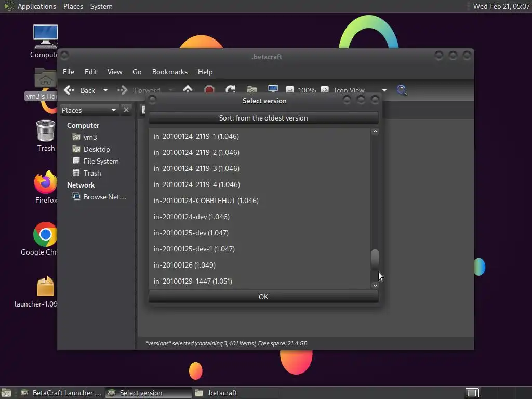The width and height of the screenshot is (532, 399).
Task: Click the Computer toolbar icon
Action: tap(273, 89)
